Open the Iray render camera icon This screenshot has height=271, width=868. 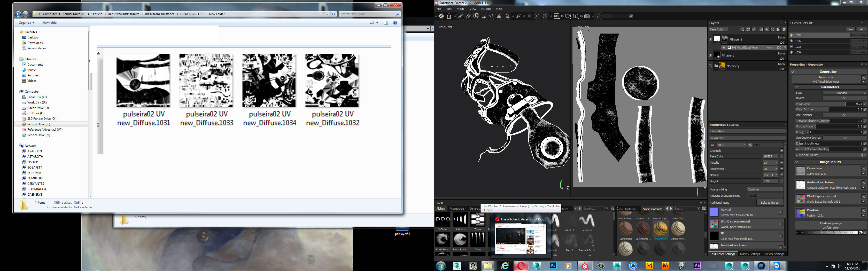click(587, 16)
